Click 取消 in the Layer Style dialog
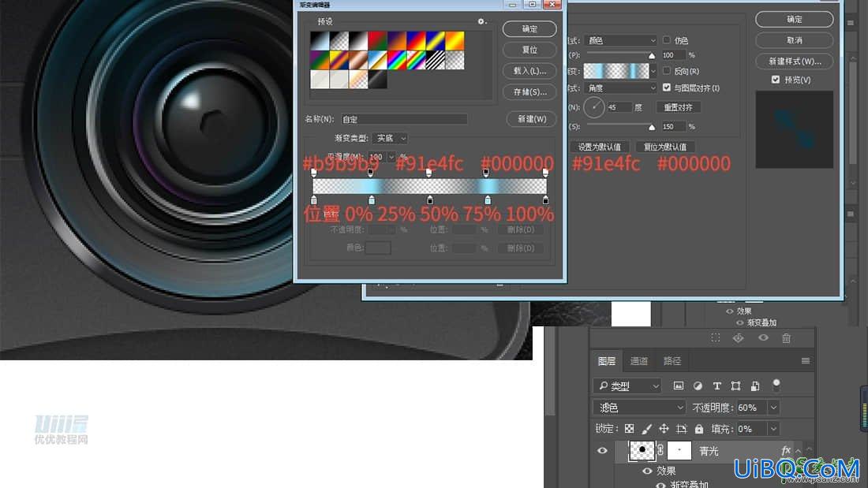 pyautogui.click(x=794, y=40)
